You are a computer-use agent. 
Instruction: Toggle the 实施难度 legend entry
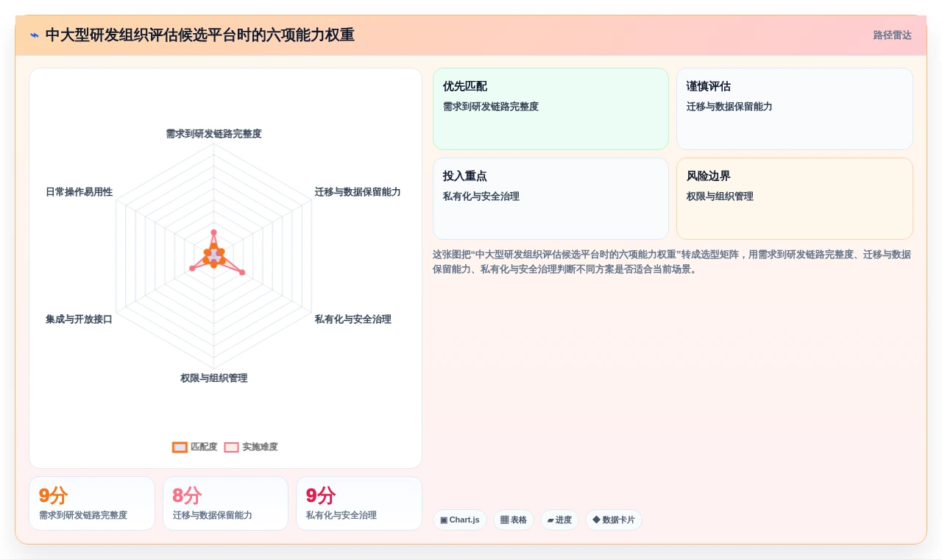(x=251, y=447)
